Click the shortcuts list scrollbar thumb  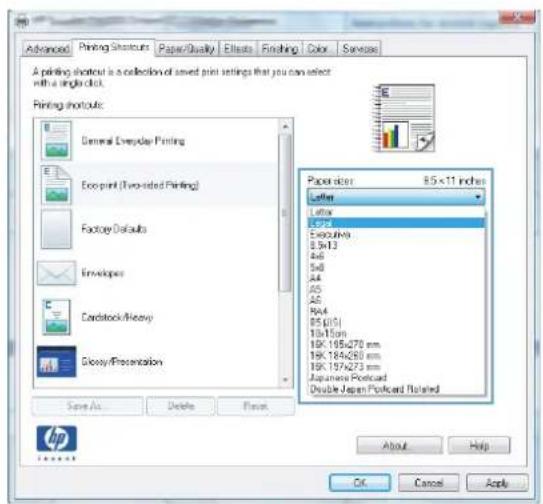tap(285, 213)
